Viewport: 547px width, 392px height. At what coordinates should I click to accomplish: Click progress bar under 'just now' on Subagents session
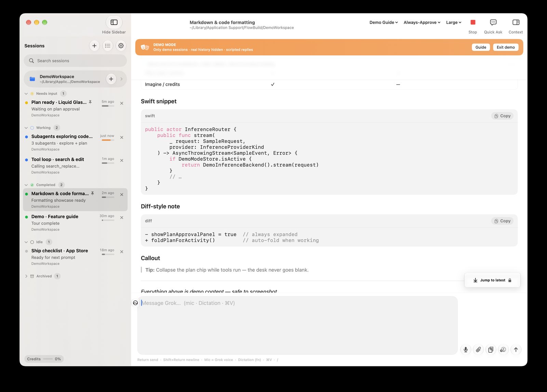click(108, 140)
